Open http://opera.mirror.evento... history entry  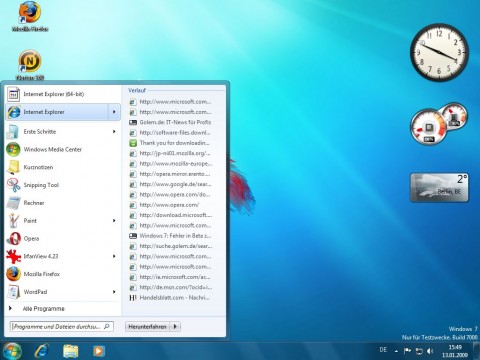(x=170, y=174)
